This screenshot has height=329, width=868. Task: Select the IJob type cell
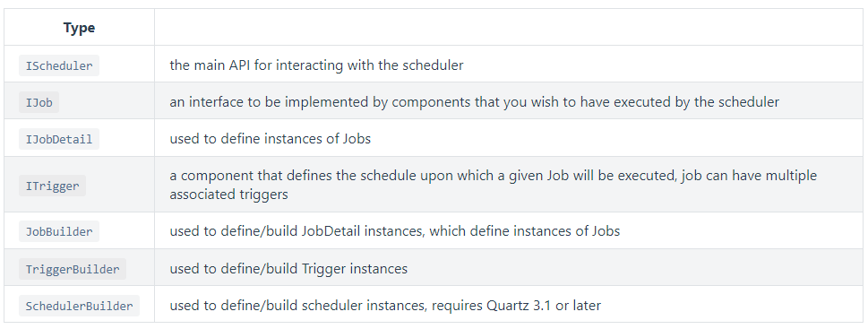coord(79,102)
